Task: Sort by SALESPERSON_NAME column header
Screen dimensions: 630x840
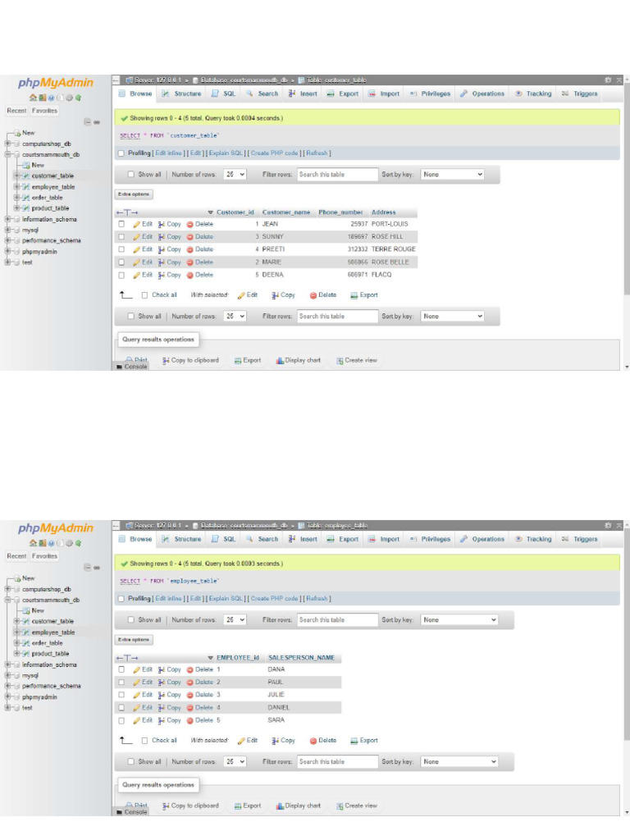Action: click(x=301, y=658)
